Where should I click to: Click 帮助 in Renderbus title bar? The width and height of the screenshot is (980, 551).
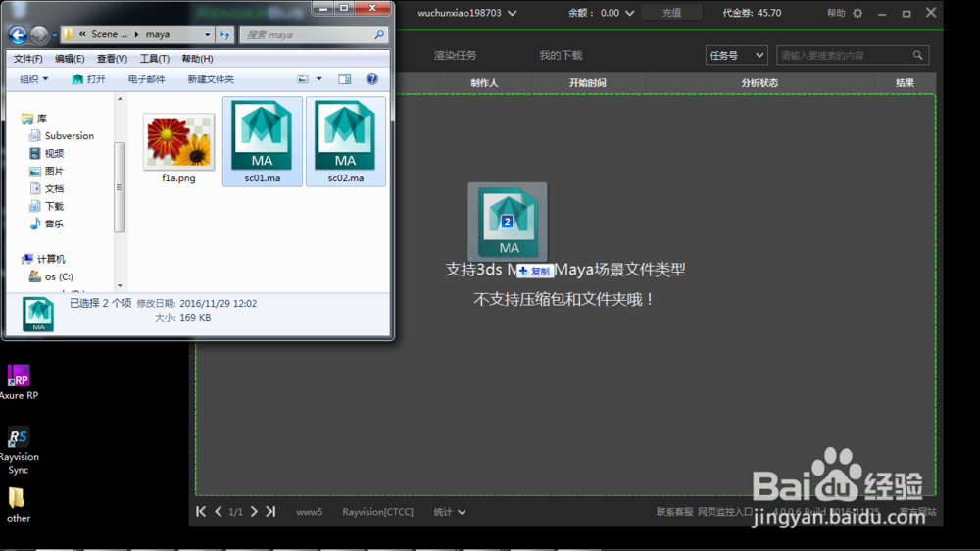click(x=836, y=13)
